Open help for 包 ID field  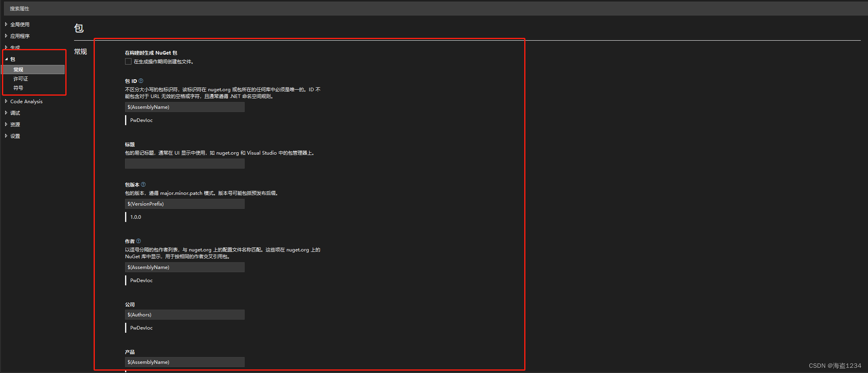(x=141, y=81)
